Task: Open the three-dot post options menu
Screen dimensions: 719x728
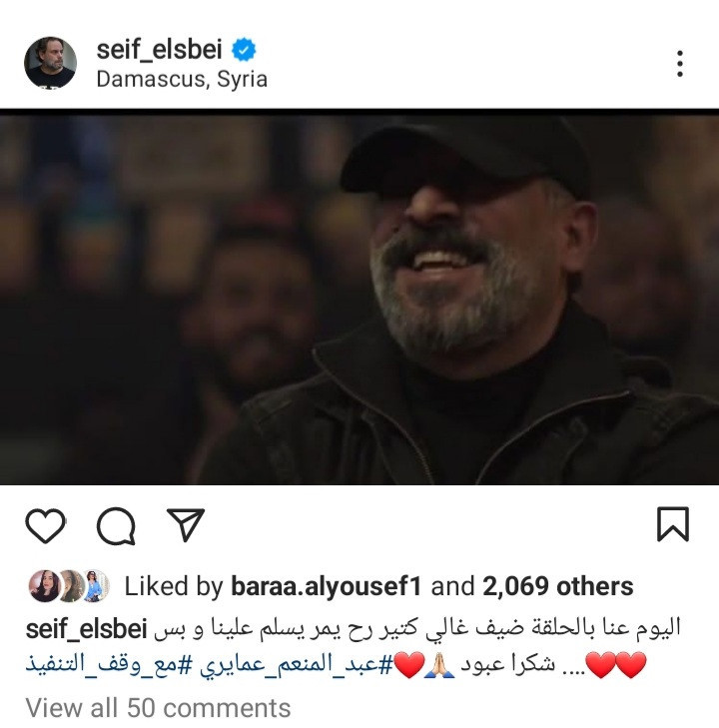Action: [x=679, y=64]
